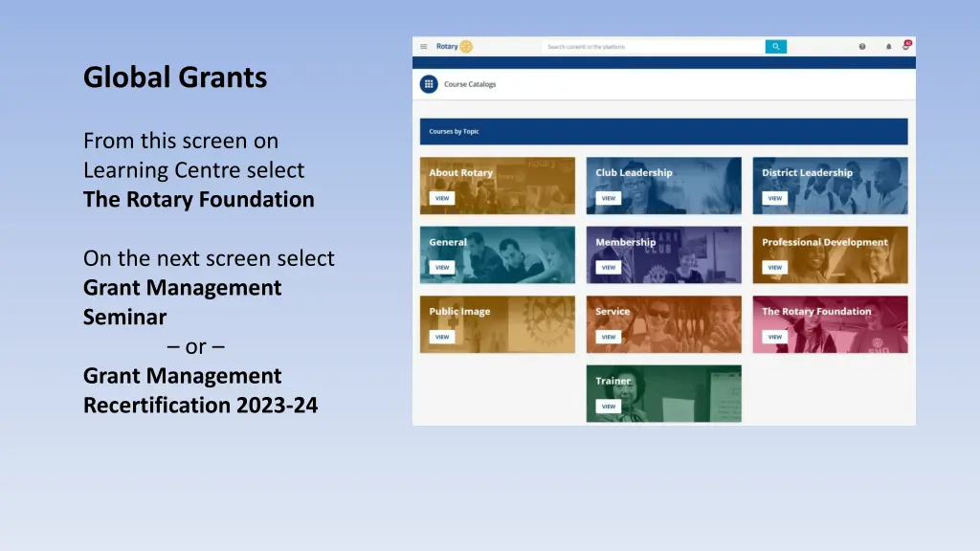Focus the search content input field
This screenshot has height=551, width=980.
click(x=654, y=47)
